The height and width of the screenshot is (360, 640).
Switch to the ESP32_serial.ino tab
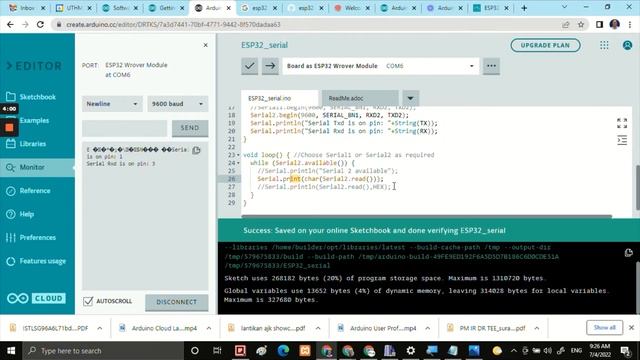[279, 98]
